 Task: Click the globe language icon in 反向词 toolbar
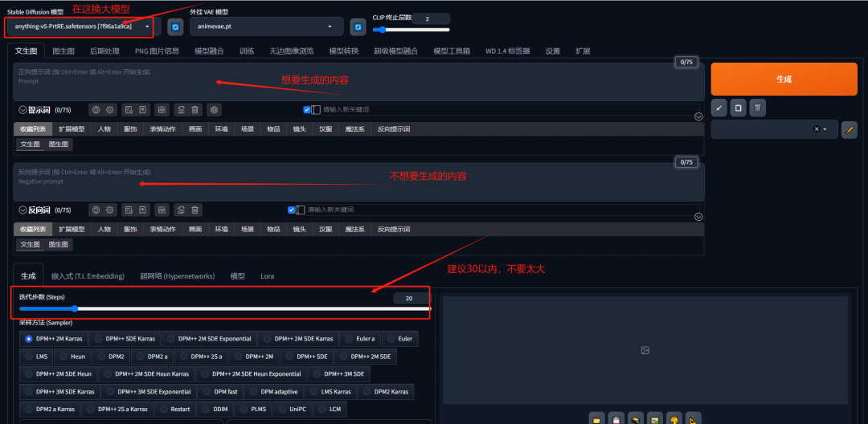(96, 210)
